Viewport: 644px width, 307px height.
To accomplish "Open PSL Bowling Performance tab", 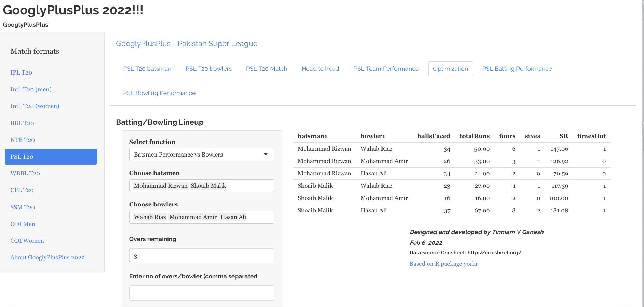I will click(x=159, y=93).
